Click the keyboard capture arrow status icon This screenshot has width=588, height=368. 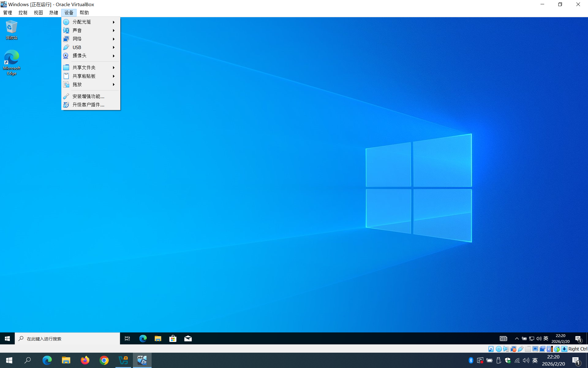pos(564,349)
